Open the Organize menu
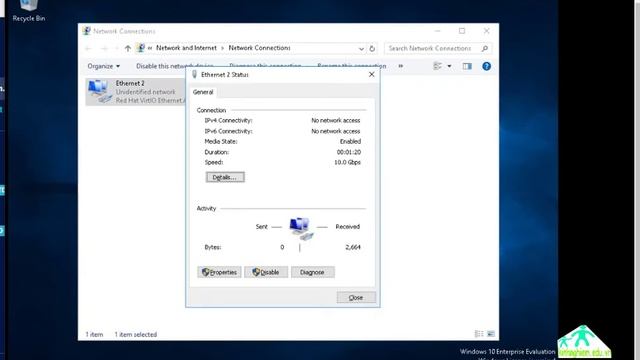 (103, 66)
